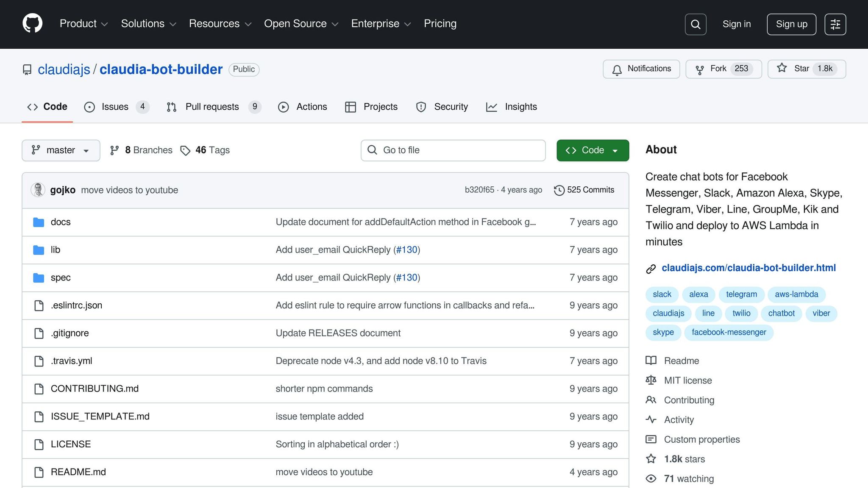Open the 'move videos to youtube' commit message in header
868x488 pixels.
[129, 190]
